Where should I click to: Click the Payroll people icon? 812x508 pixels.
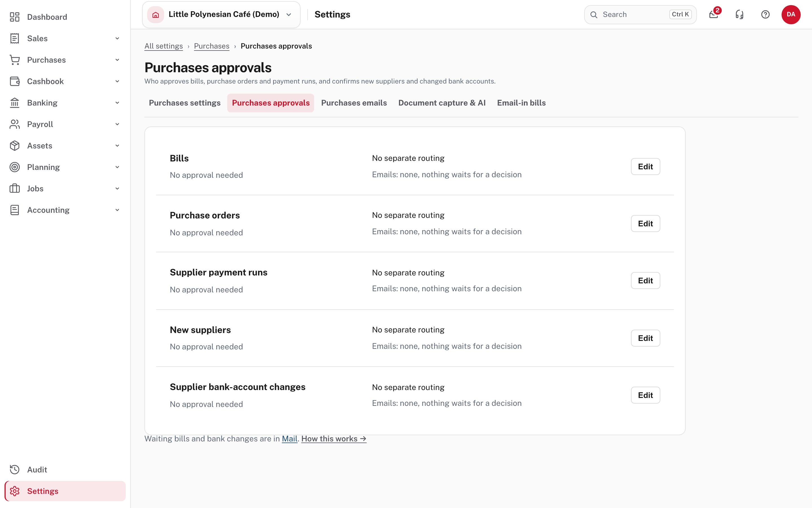click(14, 124)
